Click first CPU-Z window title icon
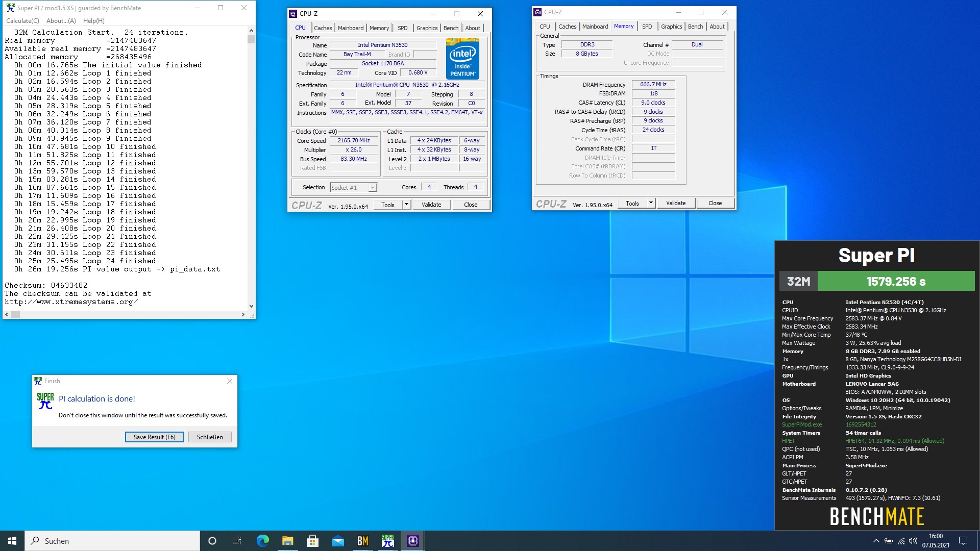The width and height of the screenshot is (980, 551). point(293,14)
